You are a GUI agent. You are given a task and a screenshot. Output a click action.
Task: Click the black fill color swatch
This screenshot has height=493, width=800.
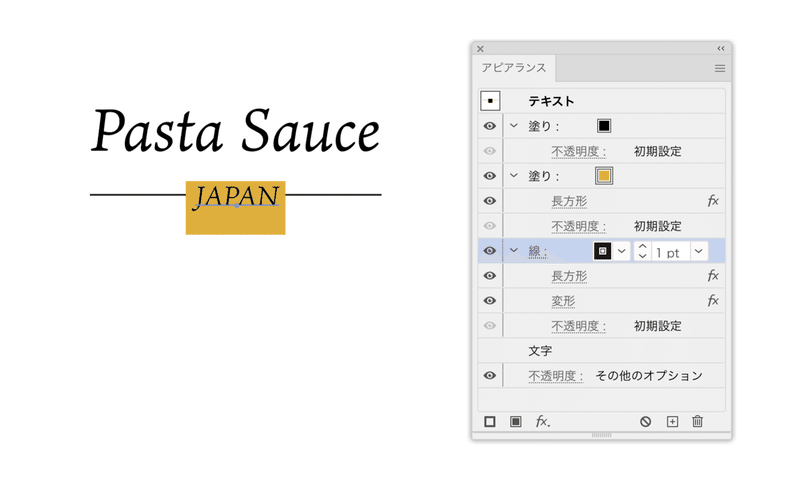point(604,126)
